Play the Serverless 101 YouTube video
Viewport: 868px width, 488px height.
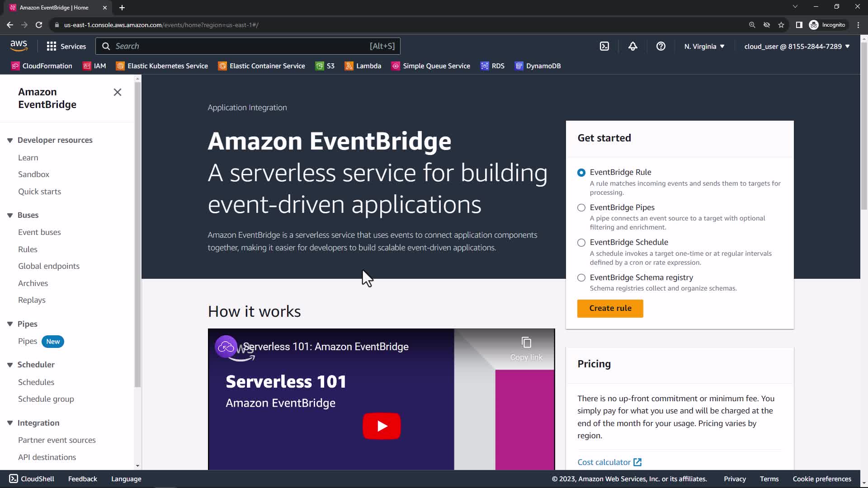[382, 426]
